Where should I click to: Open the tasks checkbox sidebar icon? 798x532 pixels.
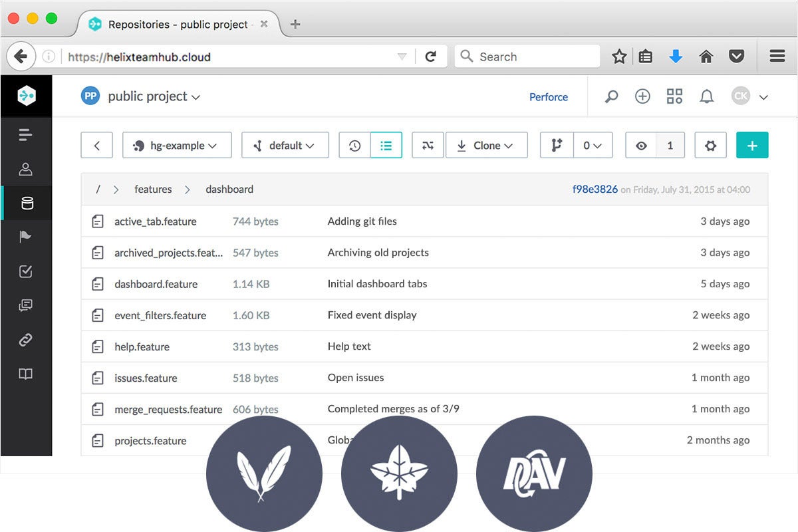pos(26,271)
